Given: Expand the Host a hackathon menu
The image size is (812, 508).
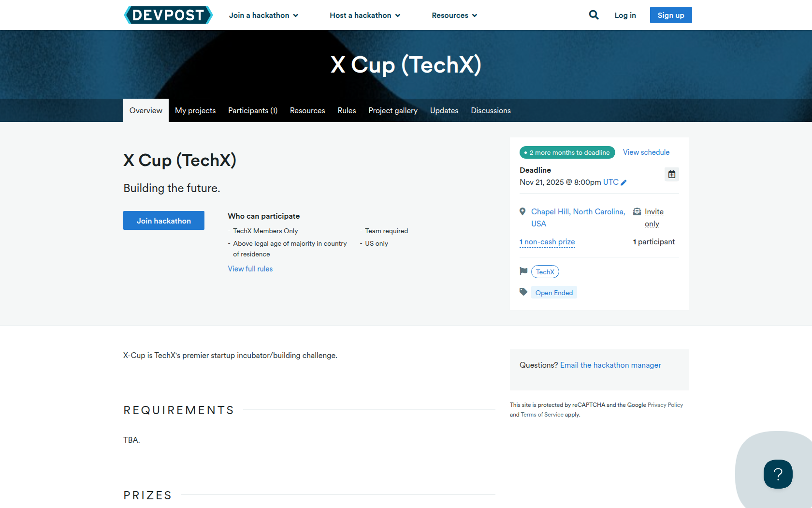Looking at the screenshot, I should (365, 15).
